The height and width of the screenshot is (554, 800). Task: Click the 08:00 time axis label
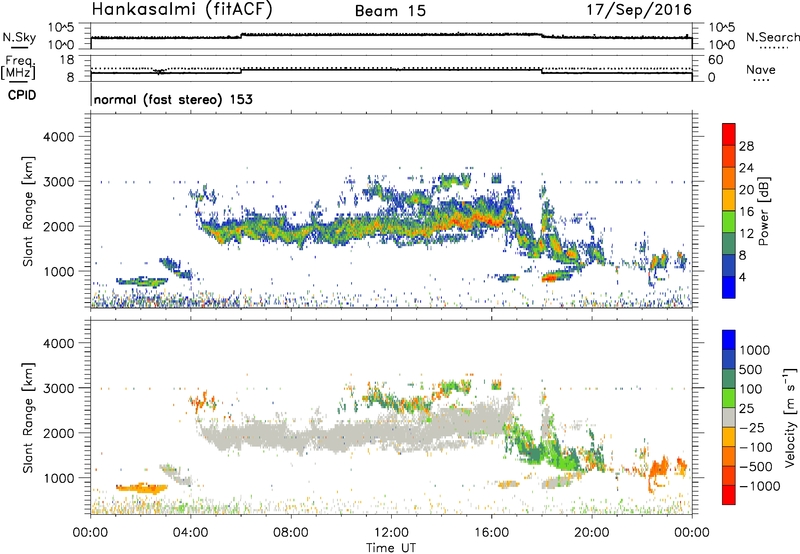coord(291,533)
